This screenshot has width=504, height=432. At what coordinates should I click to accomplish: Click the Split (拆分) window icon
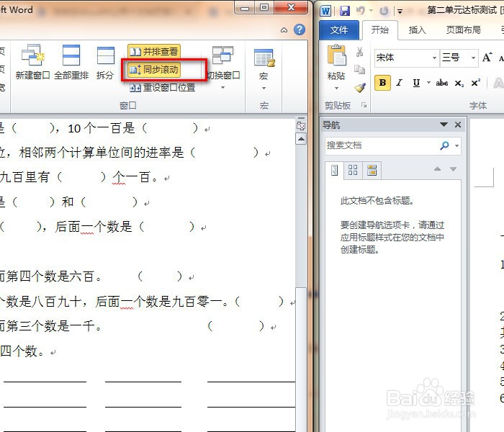(x=105, y=55)
